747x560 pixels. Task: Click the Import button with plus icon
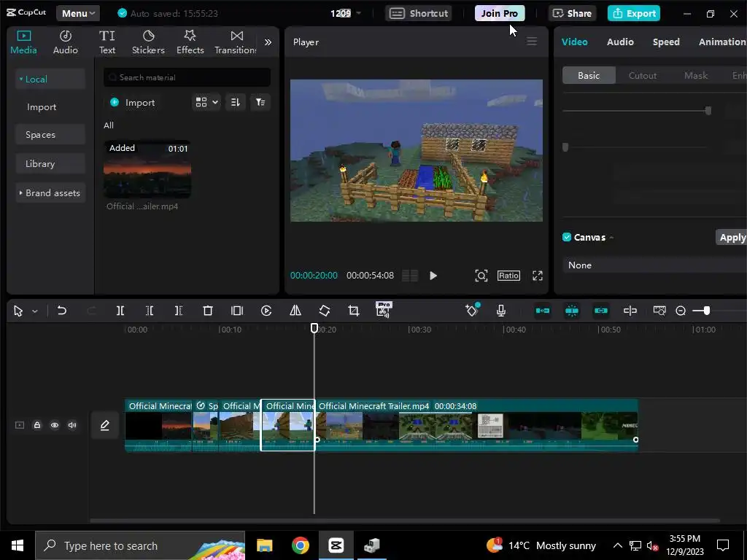point(133,102)
